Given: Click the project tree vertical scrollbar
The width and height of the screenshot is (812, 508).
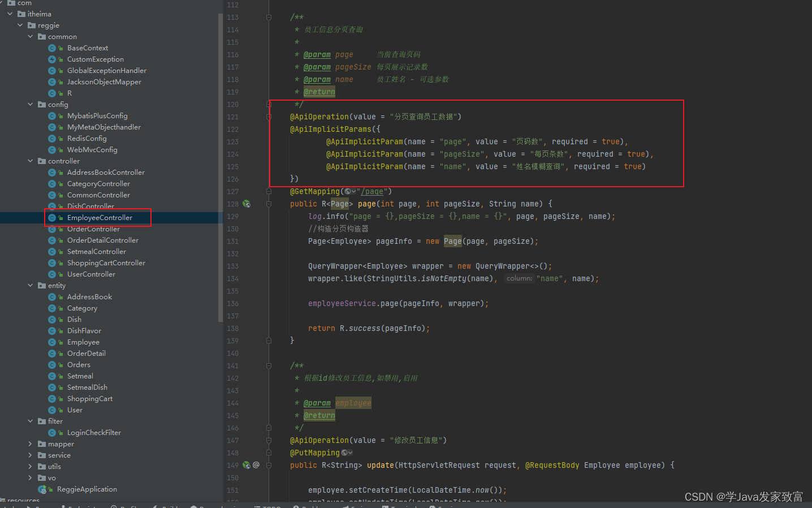Looking at the screenshot, I should tap(220, 167).
